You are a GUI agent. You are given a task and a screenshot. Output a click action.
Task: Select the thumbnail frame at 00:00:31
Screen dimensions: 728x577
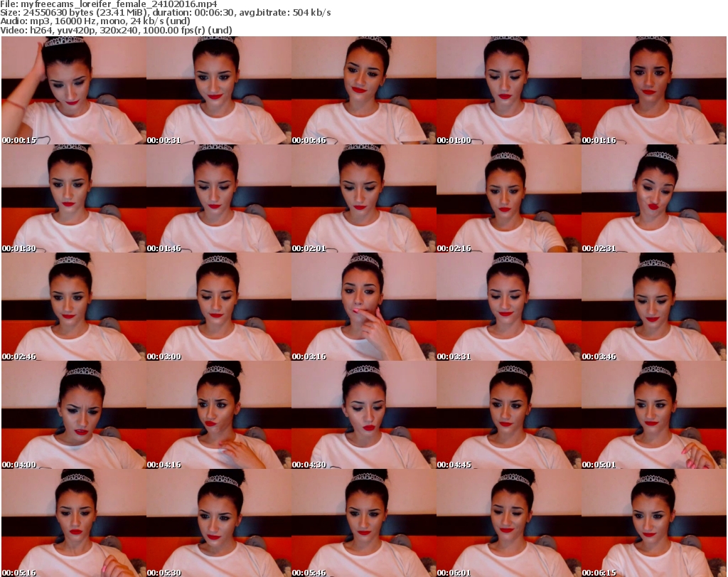[x=219, y=90]
